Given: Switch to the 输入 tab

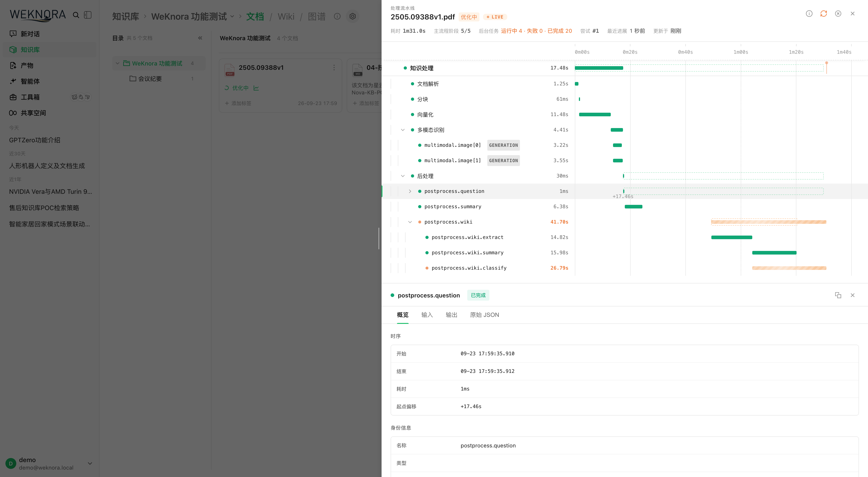Looking at the screenshot, I should pos(427,315).
